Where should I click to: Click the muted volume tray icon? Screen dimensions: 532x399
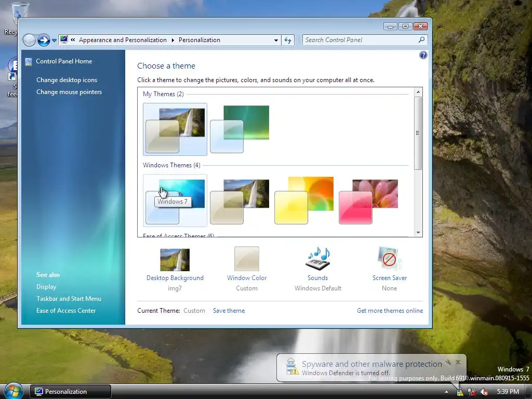(x=484, y=392)
